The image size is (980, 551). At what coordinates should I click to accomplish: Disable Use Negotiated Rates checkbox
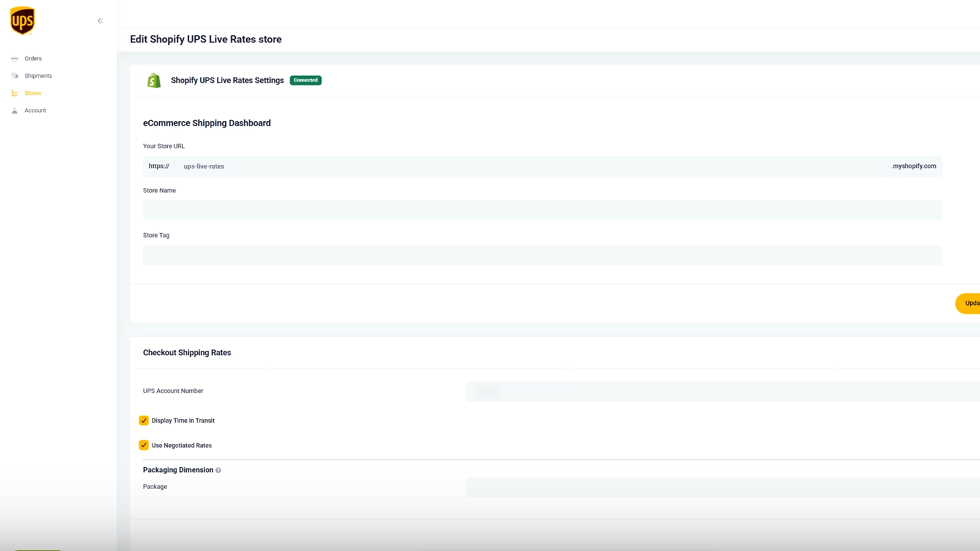(144, 445)
